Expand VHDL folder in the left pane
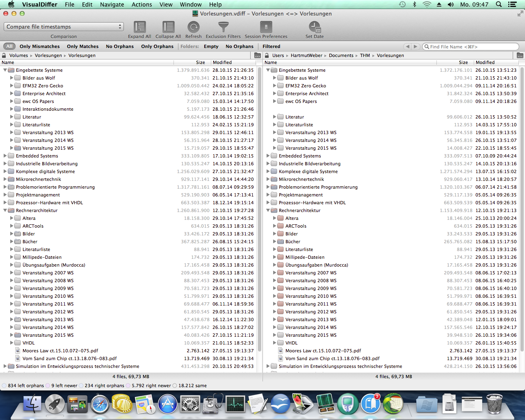 click(12, 343)
